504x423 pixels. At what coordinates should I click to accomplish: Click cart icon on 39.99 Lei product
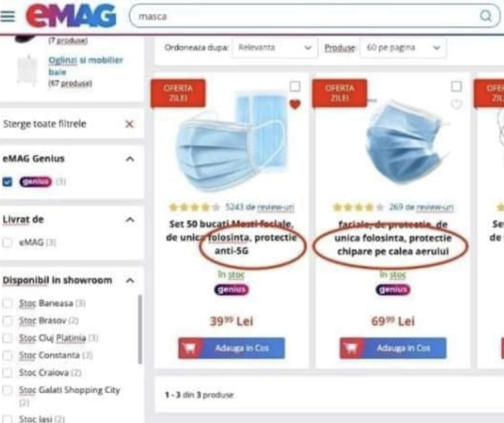(190, 348)
